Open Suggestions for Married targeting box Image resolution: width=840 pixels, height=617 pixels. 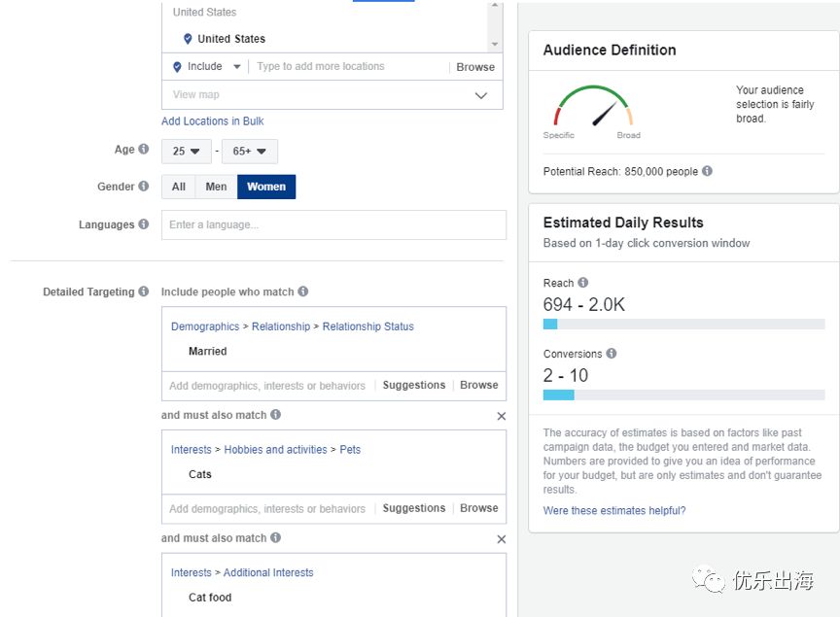coord(413,385)
